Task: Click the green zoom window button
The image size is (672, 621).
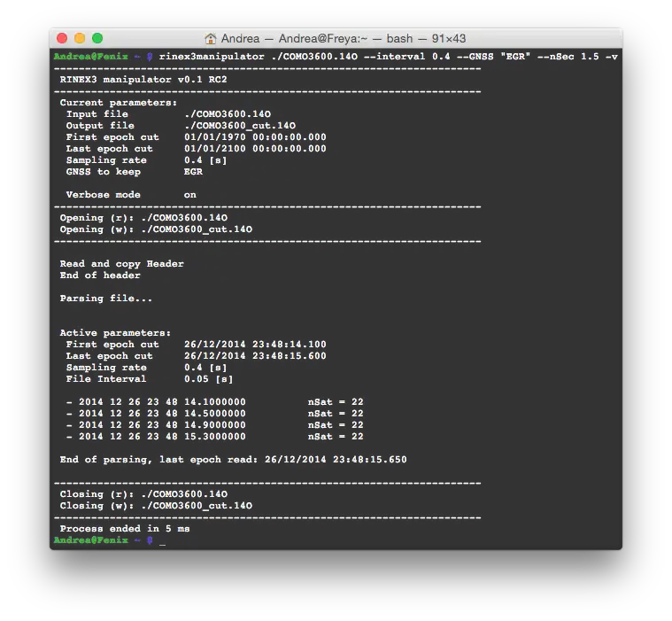Action: pos(97,38)
